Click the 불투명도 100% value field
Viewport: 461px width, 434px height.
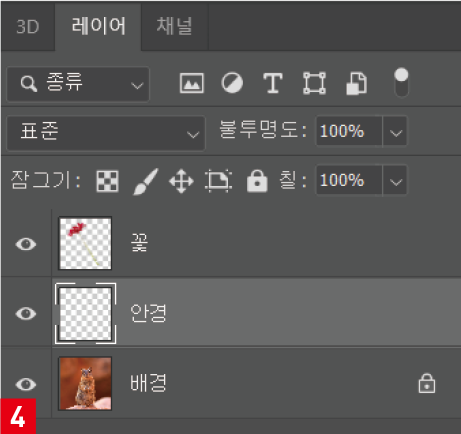[349, 131]
